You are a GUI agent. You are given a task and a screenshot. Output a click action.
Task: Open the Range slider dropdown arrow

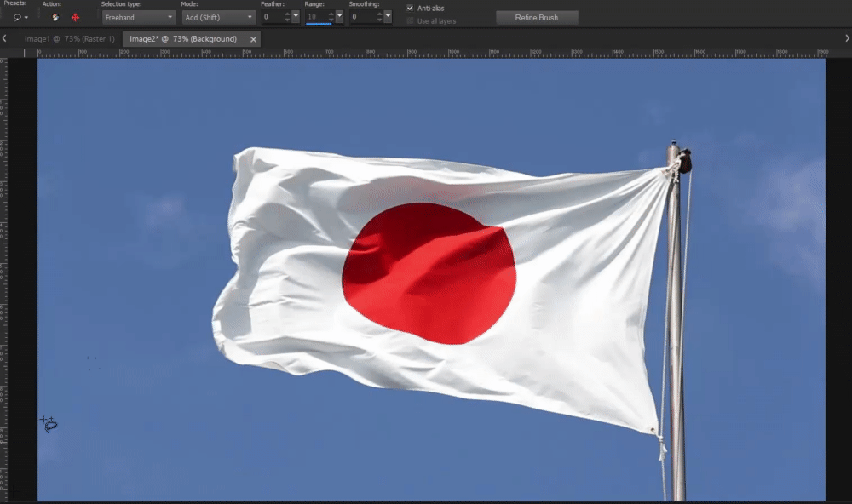(x=339, y=17)
